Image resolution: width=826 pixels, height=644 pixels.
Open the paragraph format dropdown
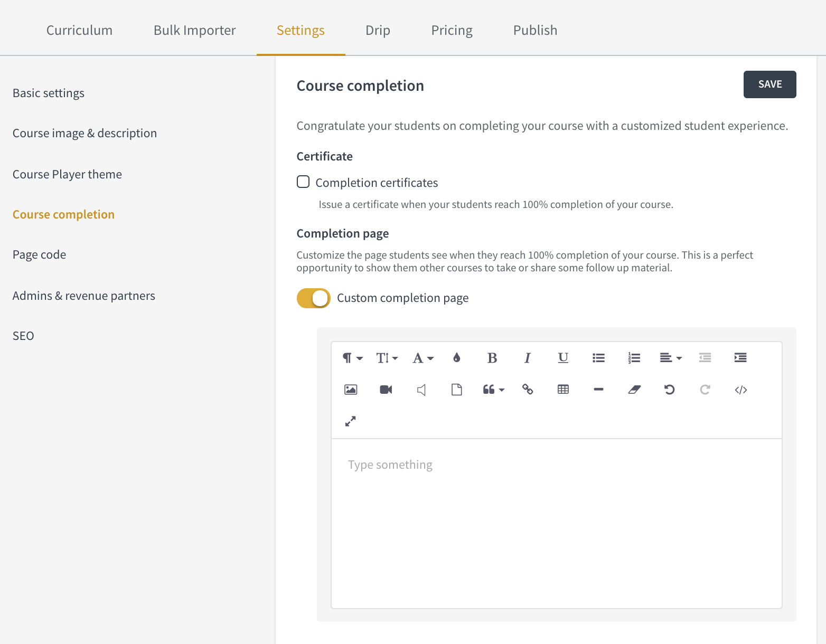pyautogui.click(x=352, y=358)
